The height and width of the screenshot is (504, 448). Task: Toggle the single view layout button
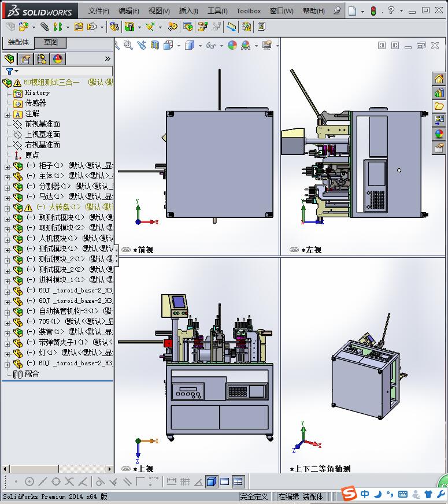pyautogui.click(x=212, y=481)
